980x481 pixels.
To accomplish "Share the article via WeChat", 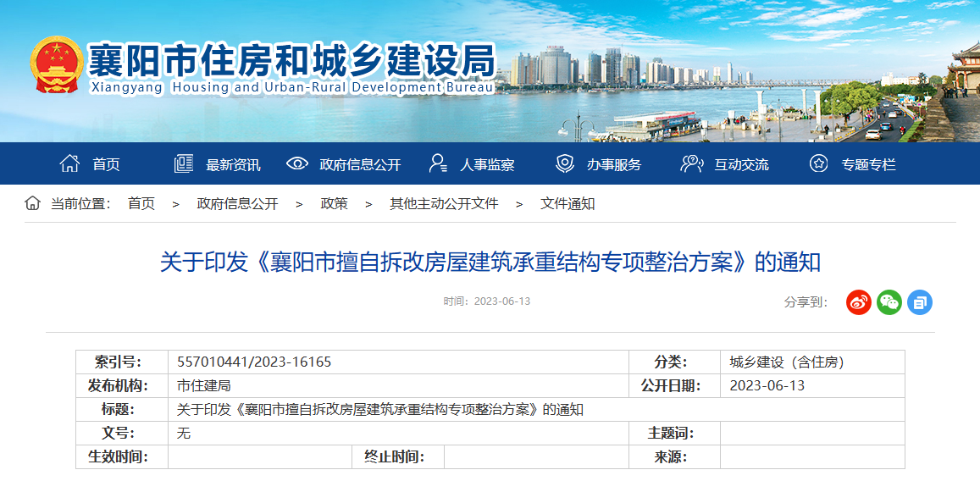I will point(889,301).
